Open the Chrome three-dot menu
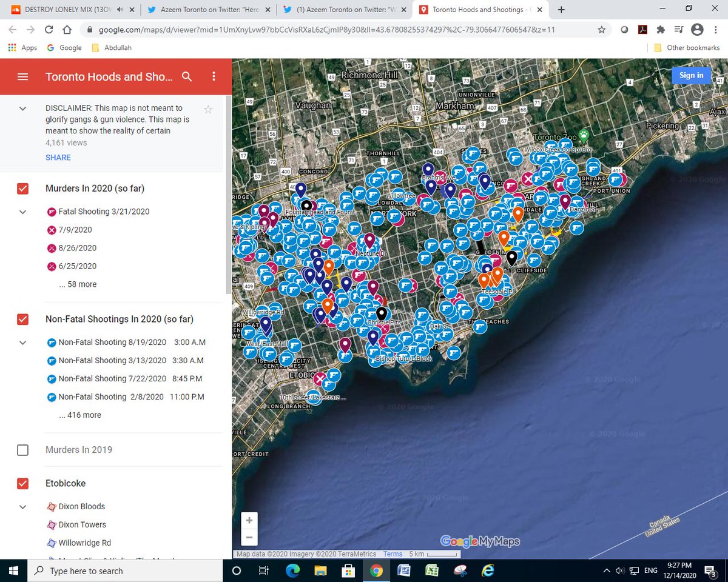Screen dimensions: 728x582 point(715,29)
